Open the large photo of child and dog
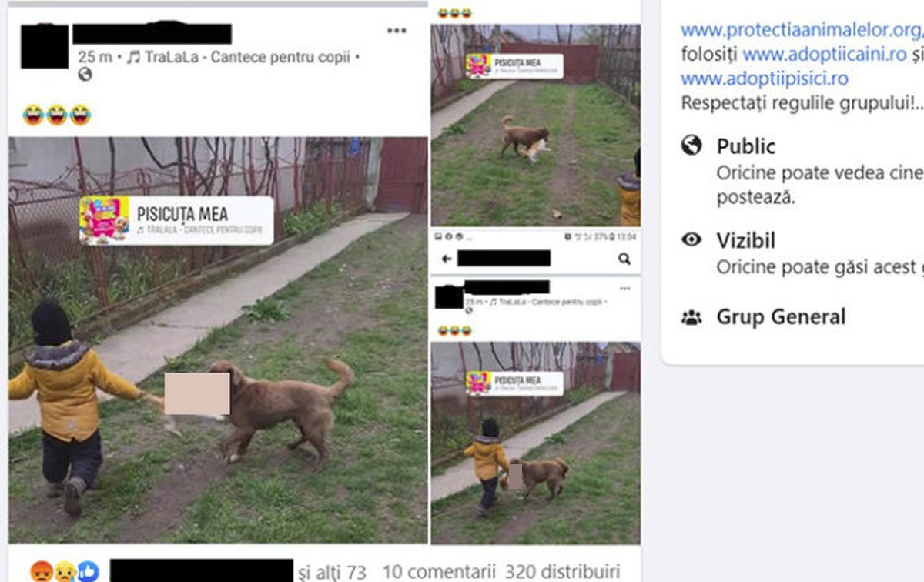The image size is (924, 582). [x=218, y=340]
